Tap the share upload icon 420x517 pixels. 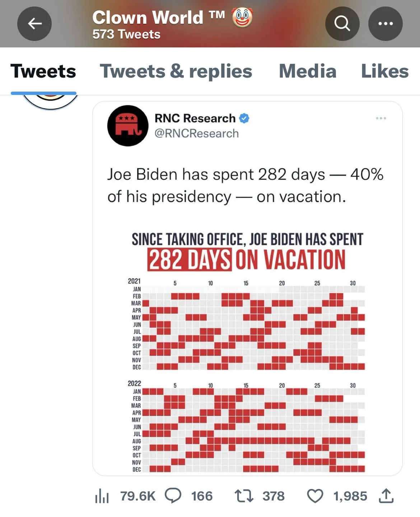tap(386, 496)
